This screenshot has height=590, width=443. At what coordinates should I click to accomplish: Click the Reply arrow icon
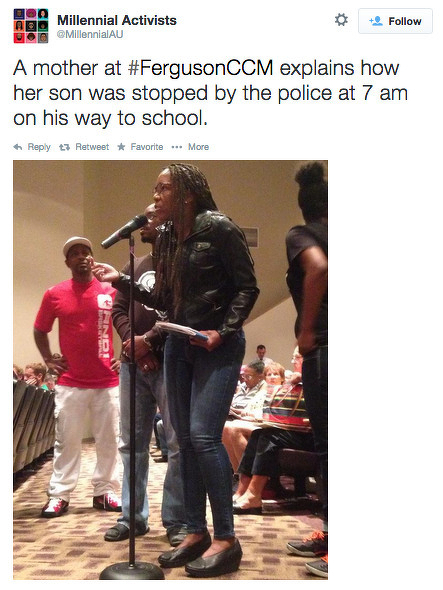coord(18,147)
